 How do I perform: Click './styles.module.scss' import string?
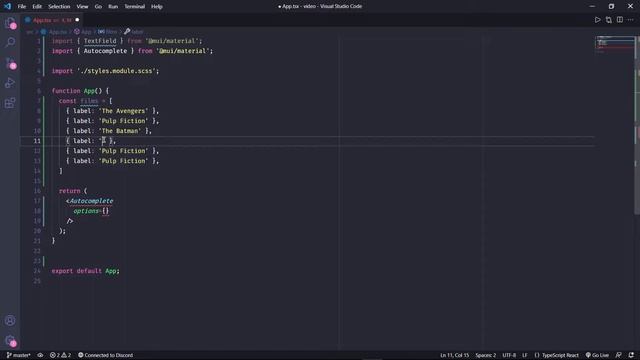(116, 71)
